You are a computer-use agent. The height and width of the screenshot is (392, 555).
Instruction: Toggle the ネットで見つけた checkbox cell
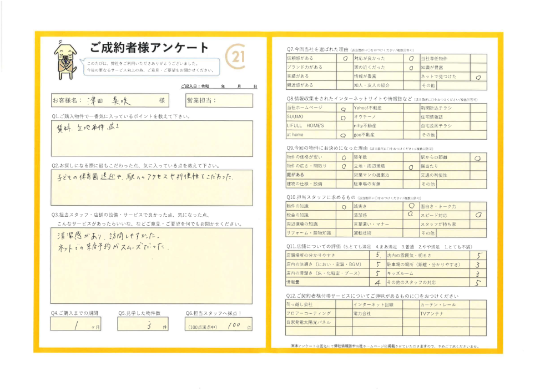click(478, 77)
